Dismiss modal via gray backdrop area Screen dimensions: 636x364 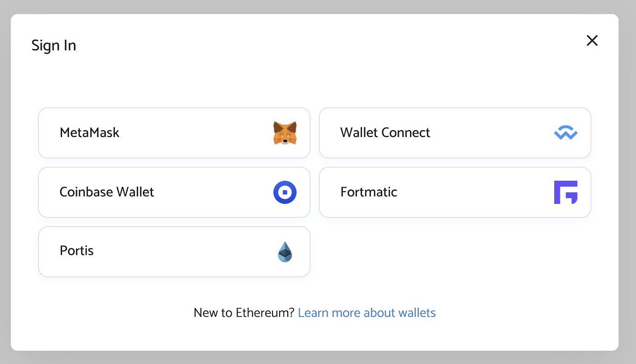tap(318, 357)
